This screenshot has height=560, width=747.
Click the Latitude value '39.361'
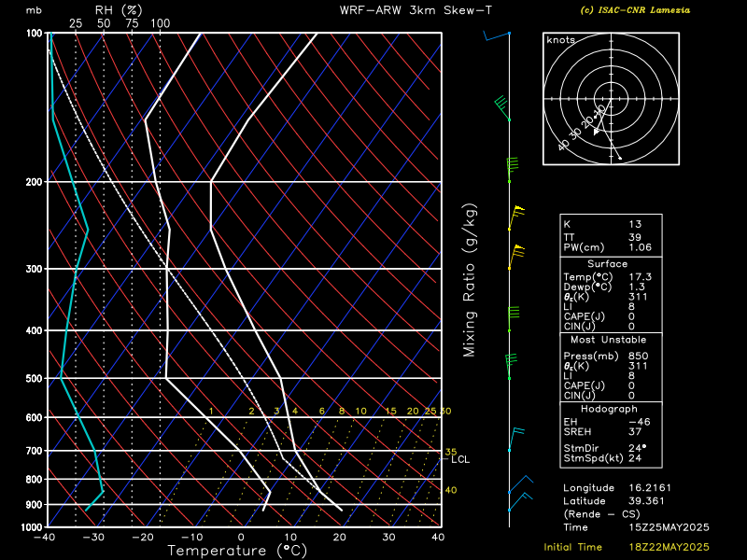(x=646, y=501)
